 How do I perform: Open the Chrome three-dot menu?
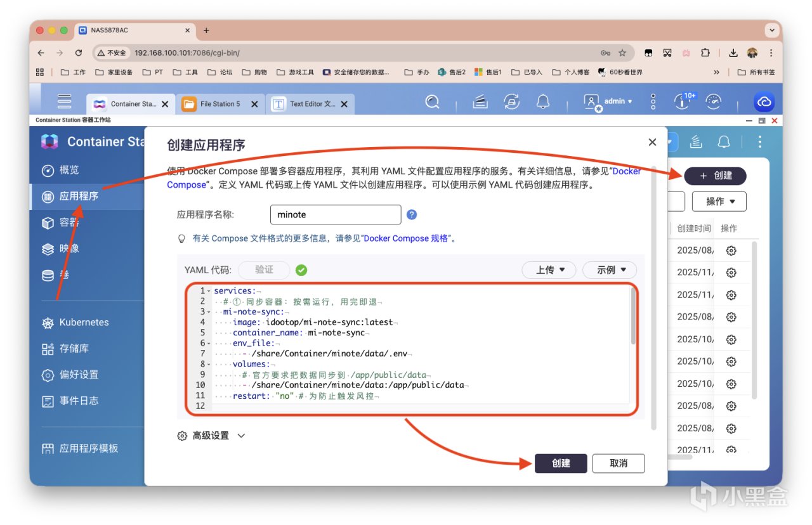(771, 53)
